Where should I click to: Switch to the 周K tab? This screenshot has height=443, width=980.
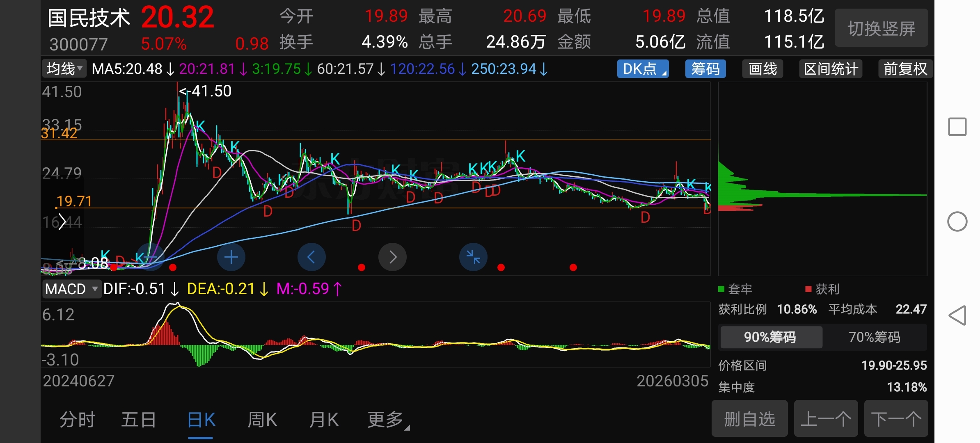coord(262,420)
